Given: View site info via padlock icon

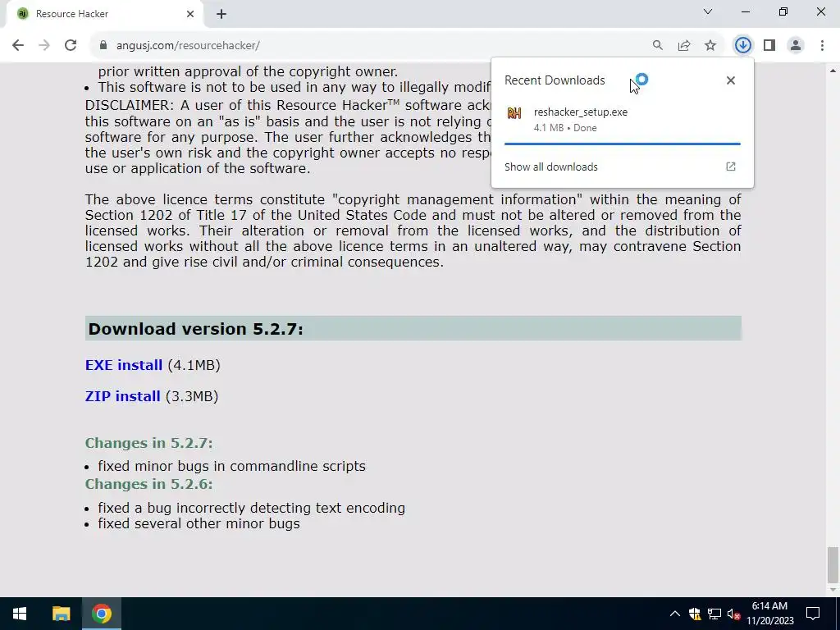Looking at the screenshot, I should [103, 46].
